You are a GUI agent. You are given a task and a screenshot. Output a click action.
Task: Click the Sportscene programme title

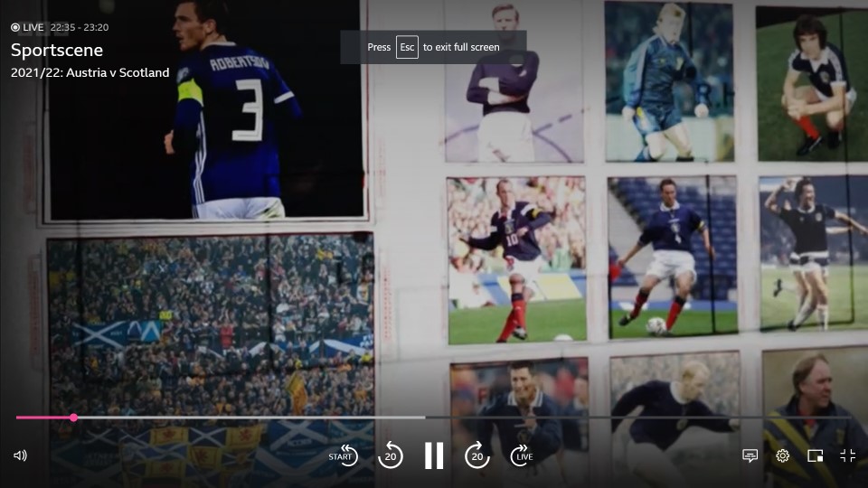pos(57,50)
